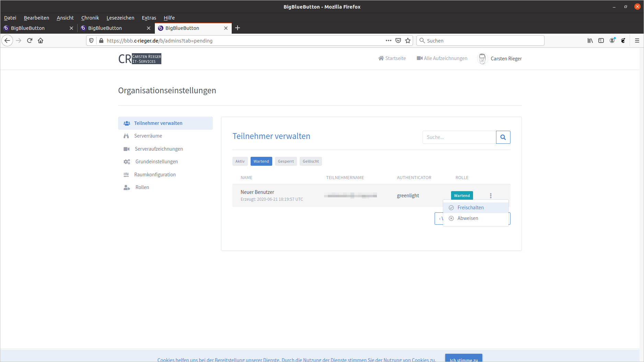Image resolution: width=644 pixels, height=362 pixels.
Task: Click the greenlight authenticator cell
Action: (408, 196)
